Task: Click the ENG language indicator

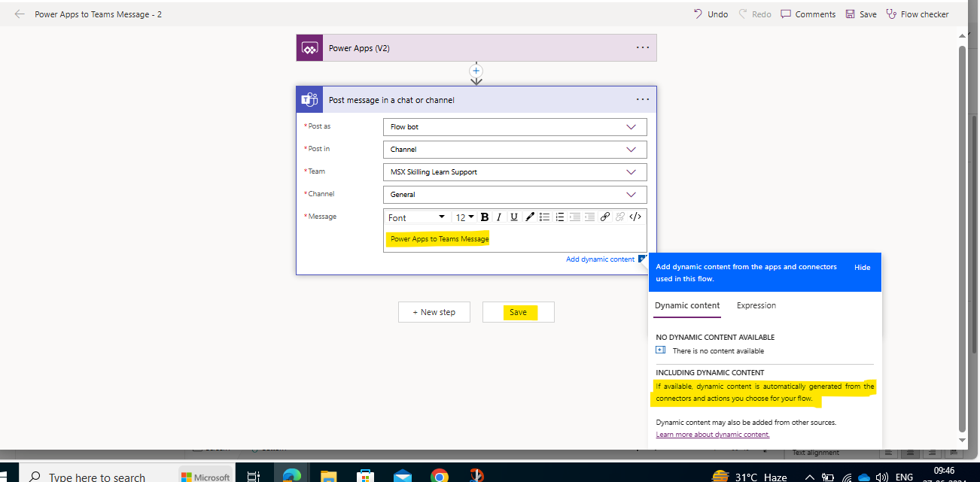Action: [904, 477]
